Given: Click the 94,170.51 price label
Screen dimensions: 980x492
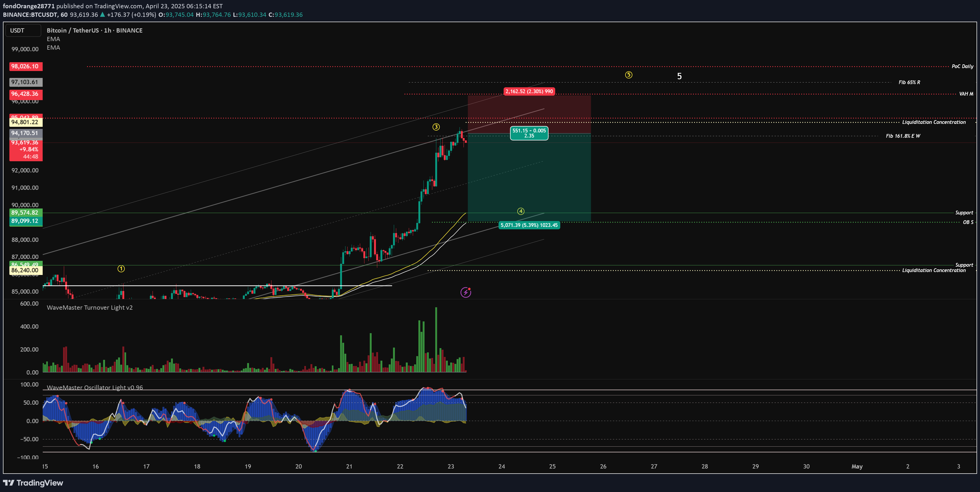Looking at the screenshot, I should click(26, 133).
